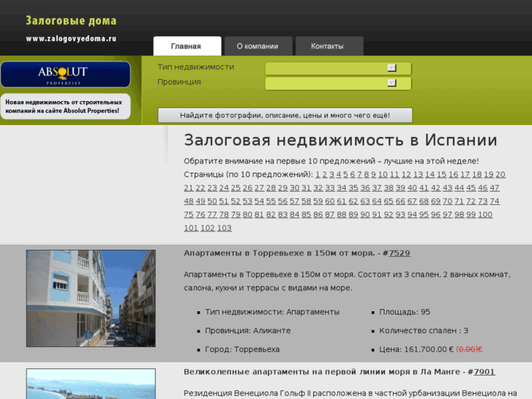
Task: Go to results page 48
Action: pos(189,201)
